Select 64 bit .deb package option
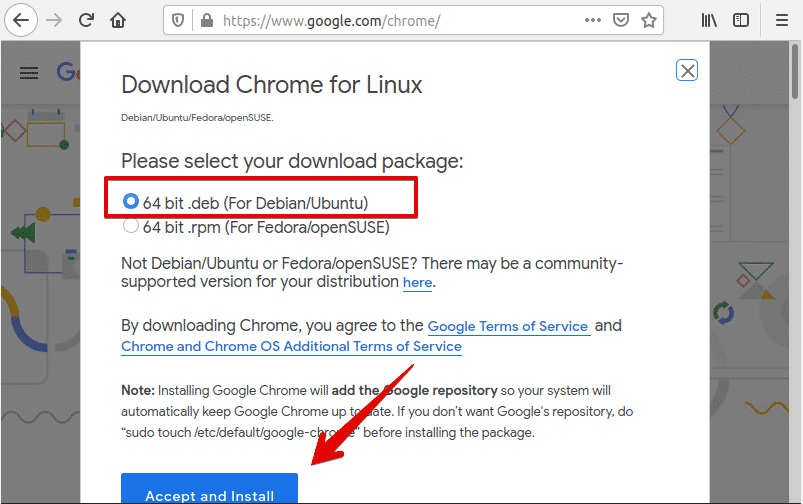 (x=131, y=202)
